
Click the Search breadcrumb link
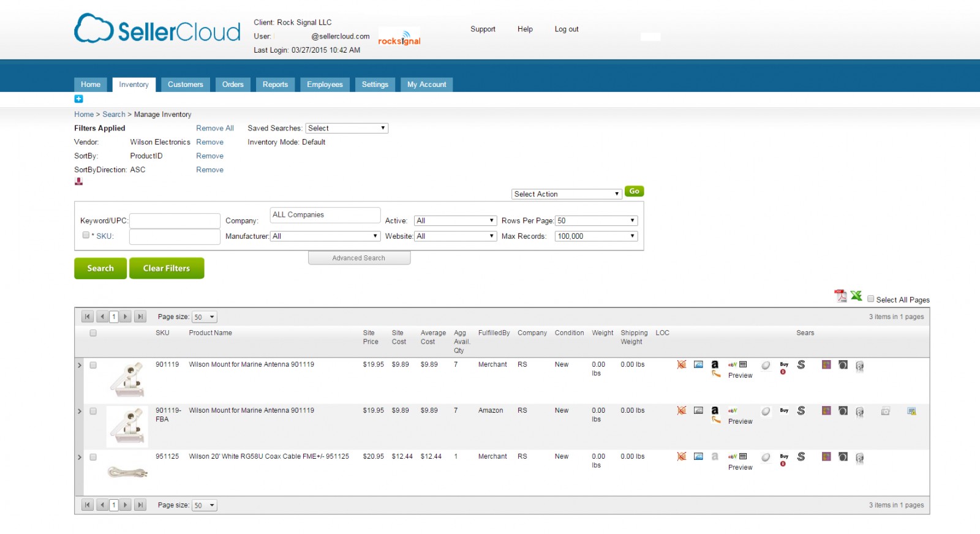pyautogui.click(x=113, y=115)
